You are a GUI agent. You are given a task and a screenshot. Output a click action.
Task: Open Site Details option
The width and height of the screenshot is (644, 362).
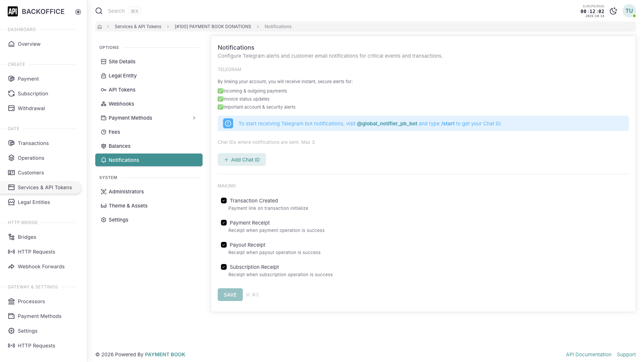pos(149,62)
